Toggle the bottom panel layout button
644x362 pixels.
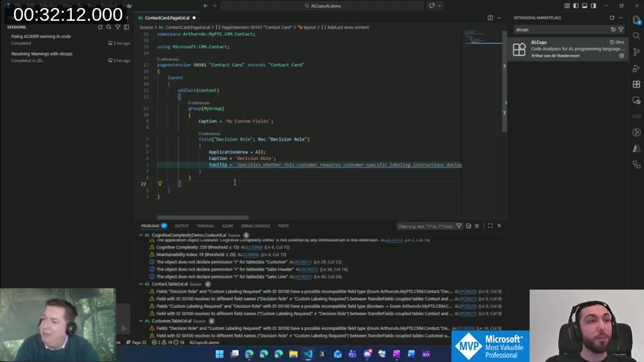click(x=584, y=6)
